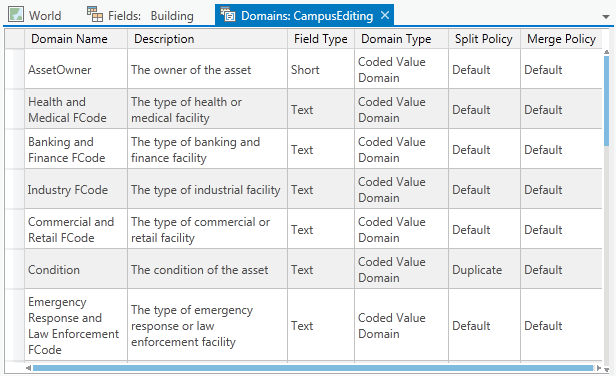
Task: Select Default split policy for Banking and Finance
Action: pos(484,149)
